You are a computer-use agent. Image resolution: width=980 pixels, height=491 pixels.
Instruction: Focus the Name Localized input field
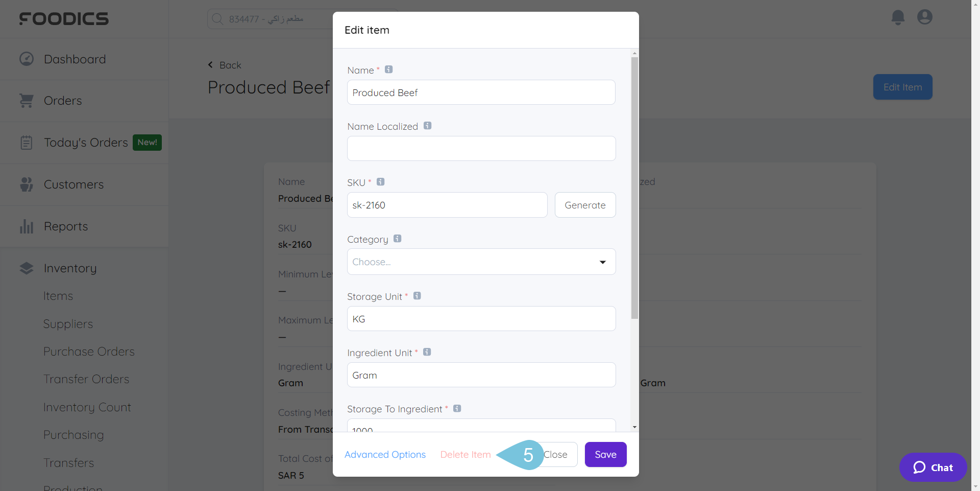coord(481,148)
